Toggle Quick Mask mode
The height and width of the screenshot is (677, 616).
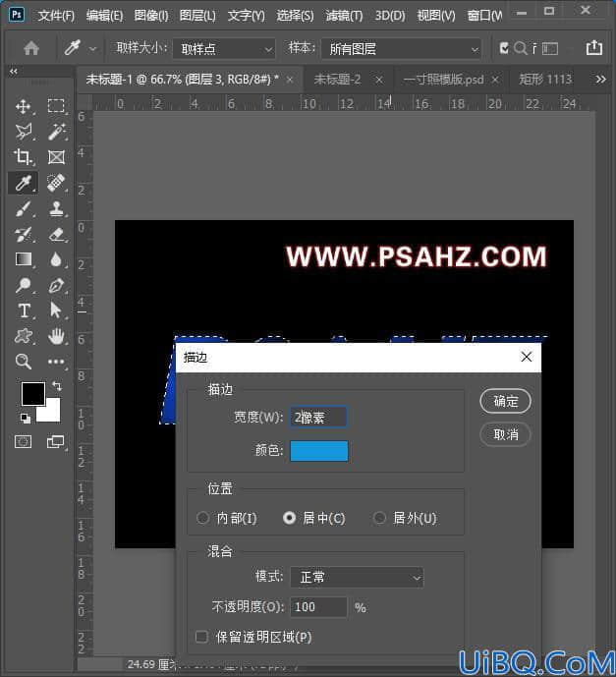(23, 442)
